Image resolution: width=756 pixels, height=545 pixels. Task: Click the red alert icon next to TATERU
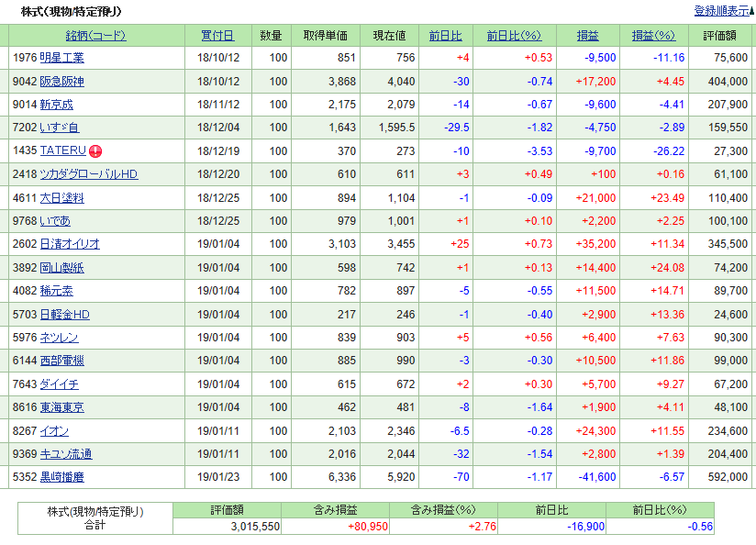(x=95, y=151)
